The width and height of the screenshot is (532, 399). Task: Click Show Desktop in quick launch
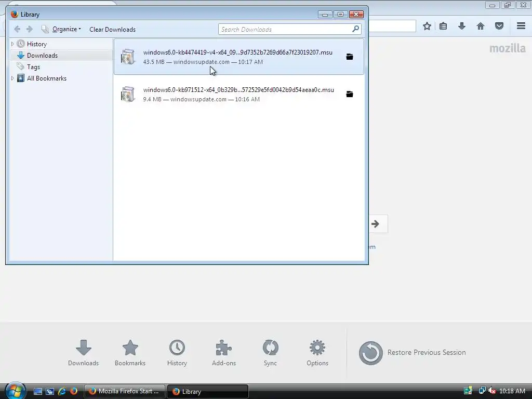38,391
